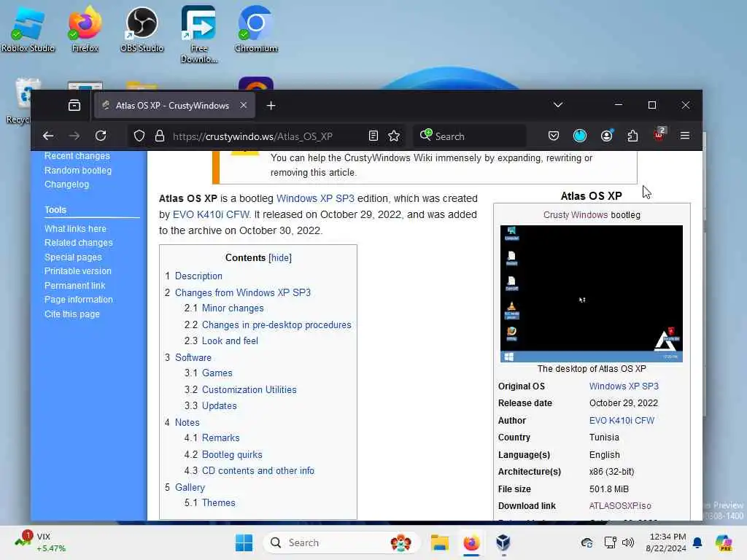747x560 pixels.
Task: Open the Firefox hamburger application menu
Action: click(x=685, y=136)
